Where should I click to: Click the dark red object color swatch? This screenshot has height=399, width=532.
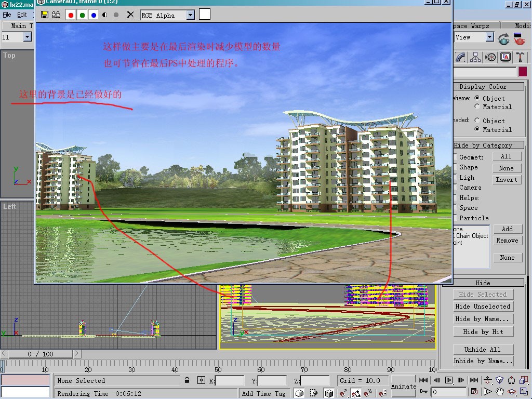pos(522,72)
